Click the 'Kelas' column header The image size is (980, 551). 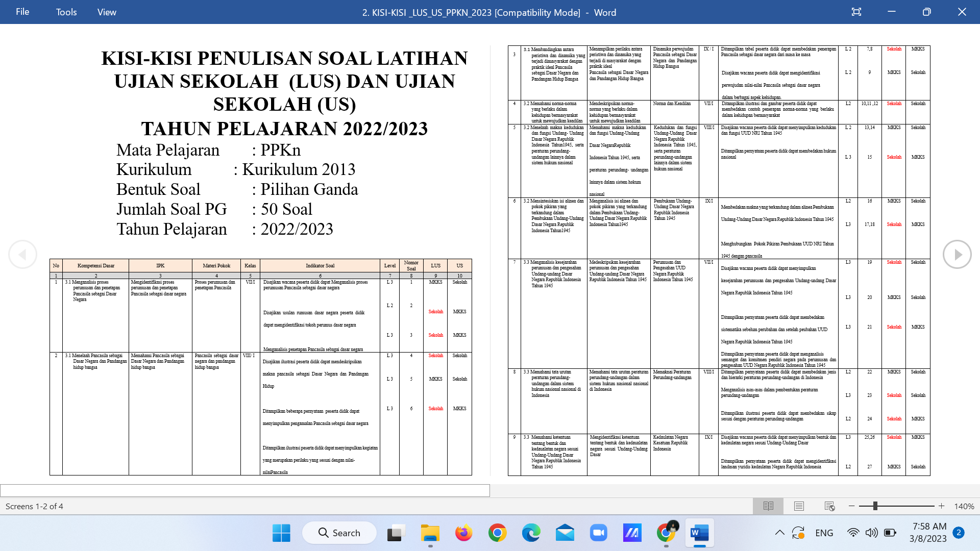[250, 266]
